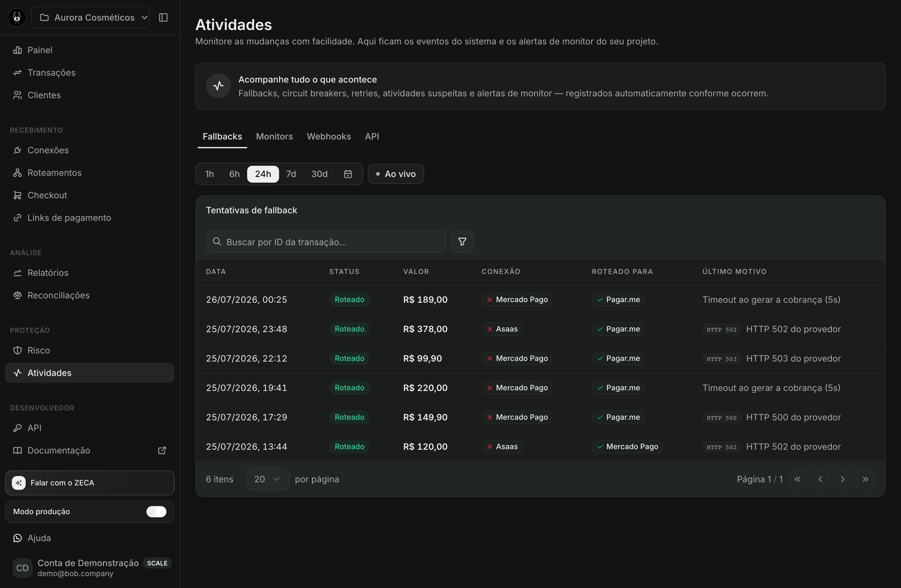Screen dimensions: 901x588
Task: Switch to the API tab
Action: click(x=372, y=137)
